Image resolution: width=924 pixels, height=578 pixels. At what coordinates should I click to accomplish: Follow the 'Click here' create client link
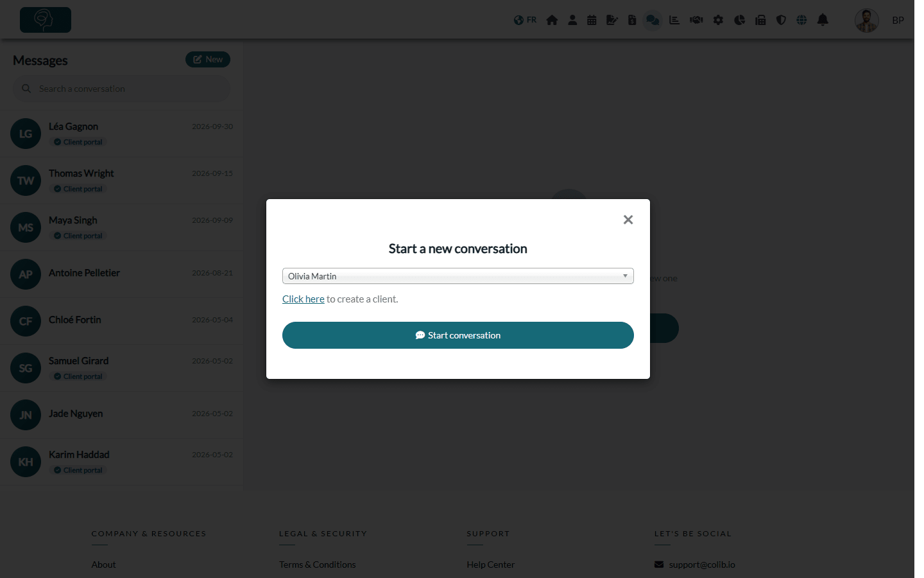click(304, 299)
